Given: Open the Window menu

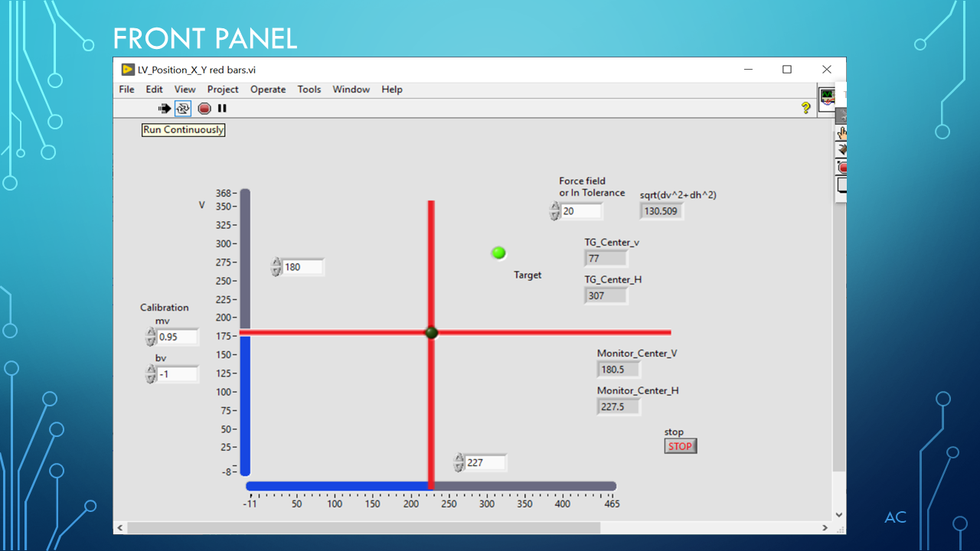Looking at the screenshot, I should tap(351, 90).
